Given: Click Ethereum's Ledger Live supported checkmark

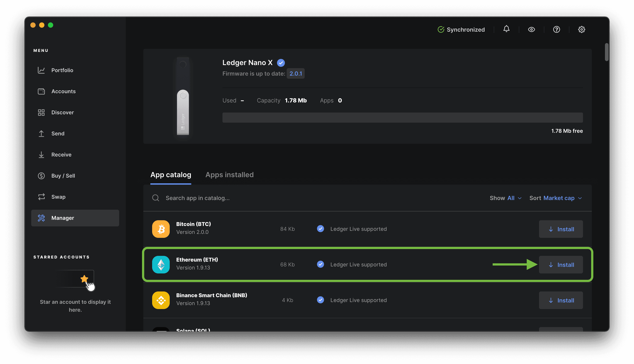Looking at the screenshot, I should pyautogui.click(x=320, y=264).
